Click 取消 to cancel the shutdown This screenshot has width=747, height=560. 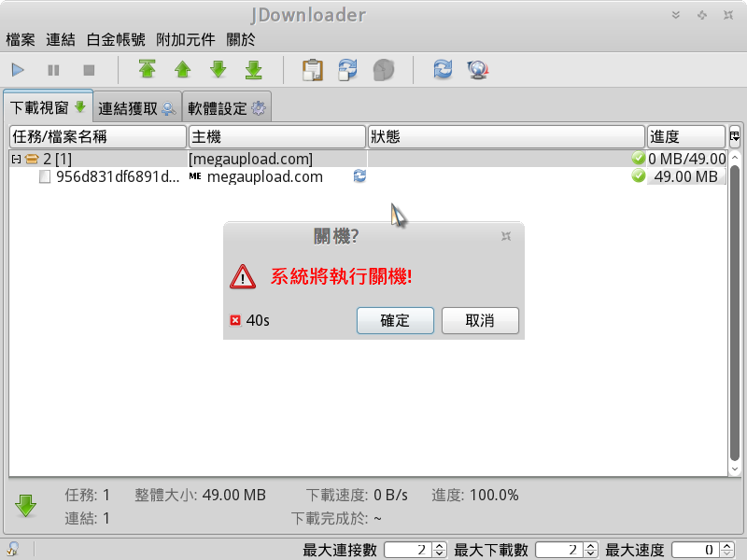(480, 320)
